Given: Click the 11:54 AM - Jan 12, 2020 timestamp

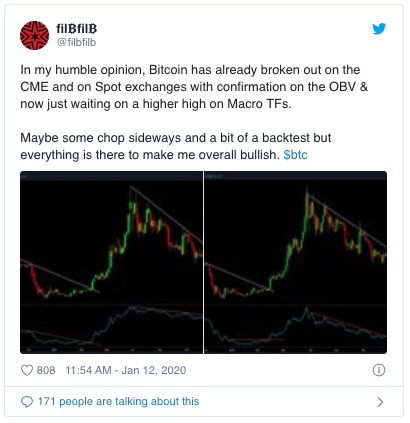Looking at the screenshot, I should click(x=126, y=370).
